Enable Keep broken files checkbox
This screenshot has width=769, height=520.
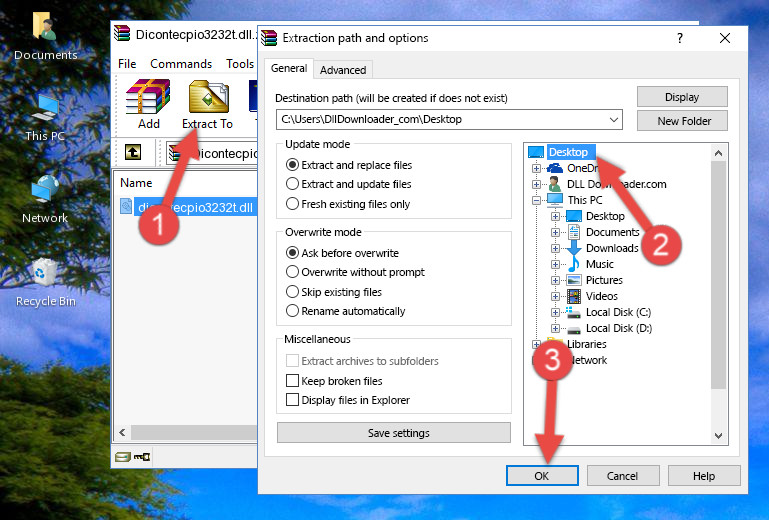point(292,381)
